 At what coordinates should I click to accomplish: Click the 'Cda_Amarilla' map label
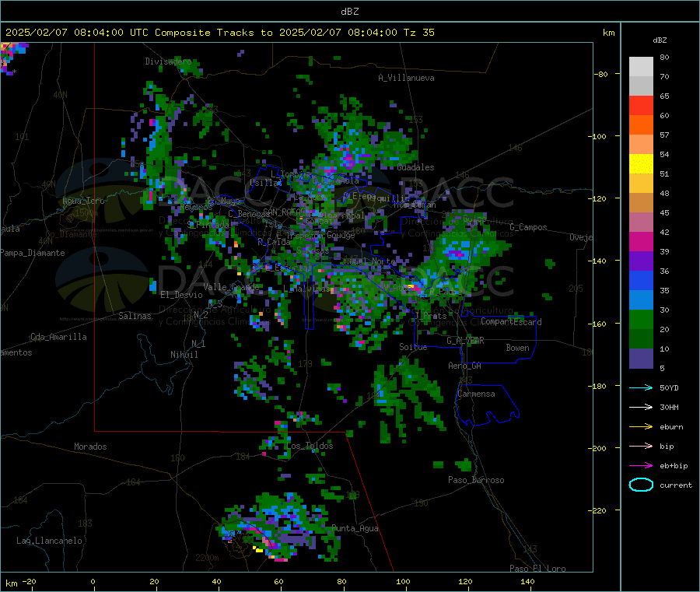pyautogui.click(x=58, y=337)
